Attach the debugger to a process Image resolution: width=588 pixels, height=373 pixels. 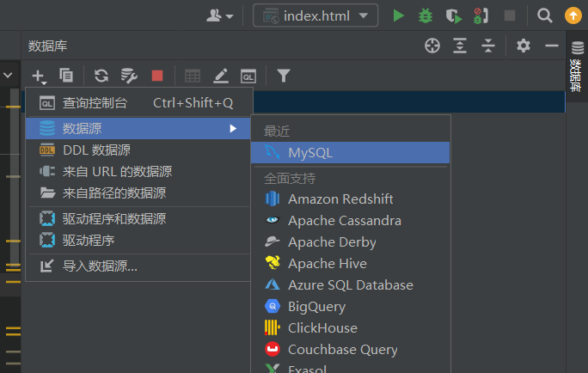(481, 15)
